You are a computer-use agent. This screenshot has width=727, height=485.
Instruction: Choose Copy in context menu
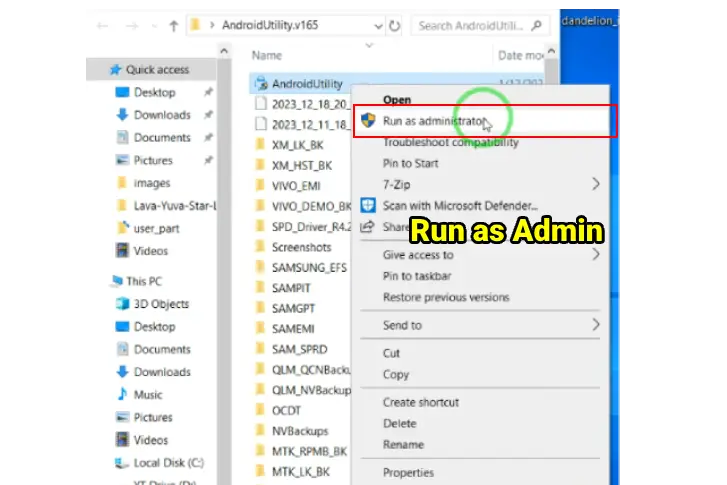coord(396,375)
